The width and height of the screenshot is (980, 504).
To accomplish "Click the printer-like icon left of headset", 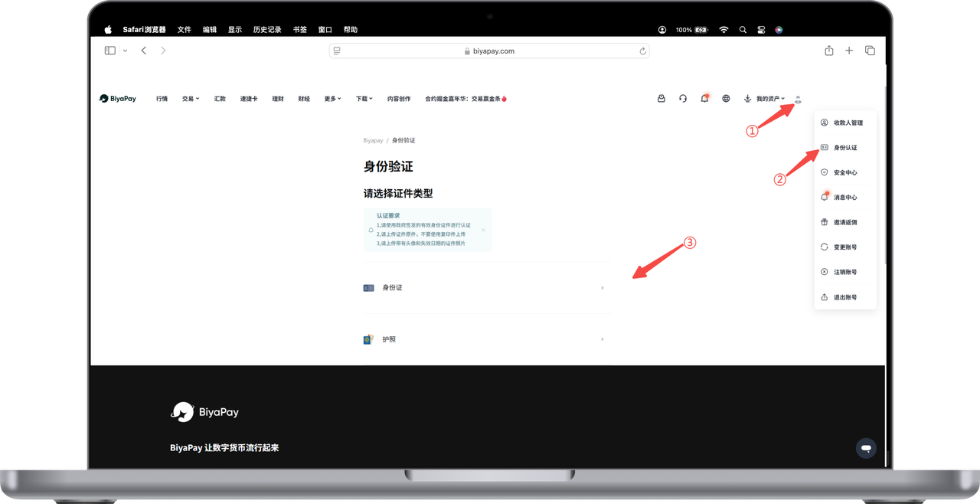I will point(661,99).
